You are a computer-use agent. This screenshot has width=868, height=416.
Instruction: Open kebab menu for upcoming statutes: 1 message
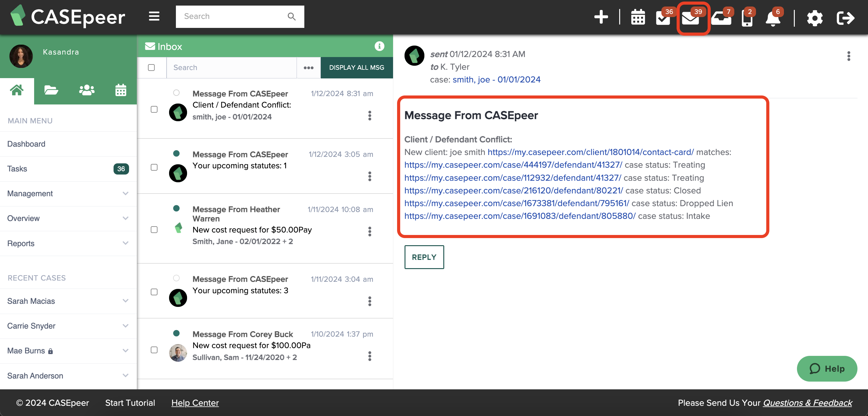(370, 176)
